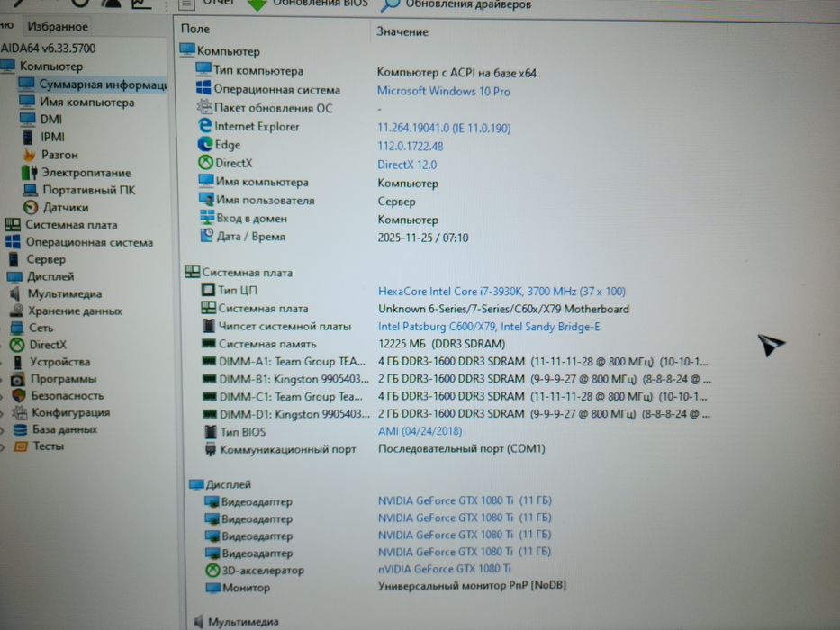The height and width of the screenshot is (630, 840).
Task: Click the Сервер icon in sidebar
Action: 14,259
